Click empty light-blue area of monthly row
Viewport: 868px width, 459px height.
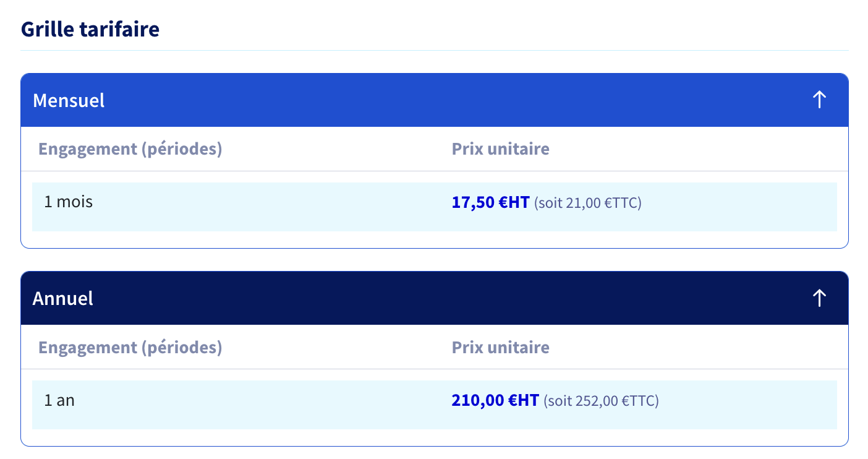[x=742, y=207]
